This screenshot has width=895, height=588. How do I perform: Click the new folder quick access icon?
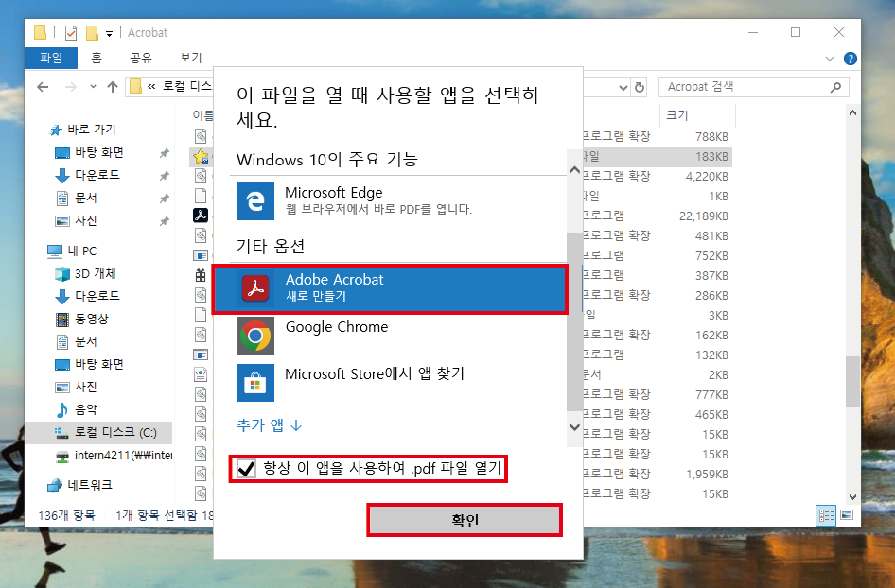[x=92, y=33]
